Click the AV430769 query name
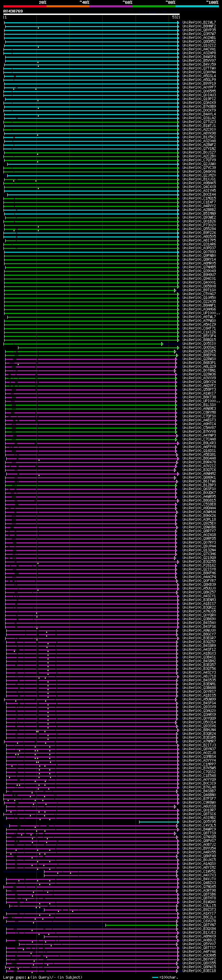This screenshot has height=980, width=222. point(13,11)
